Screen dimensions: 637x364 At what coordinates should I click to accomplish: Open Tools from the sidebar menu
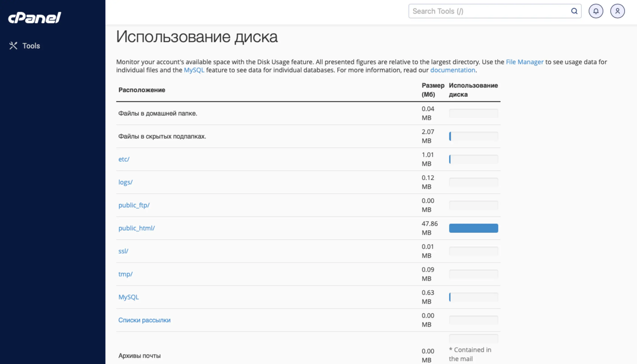(x=31, y=46)
